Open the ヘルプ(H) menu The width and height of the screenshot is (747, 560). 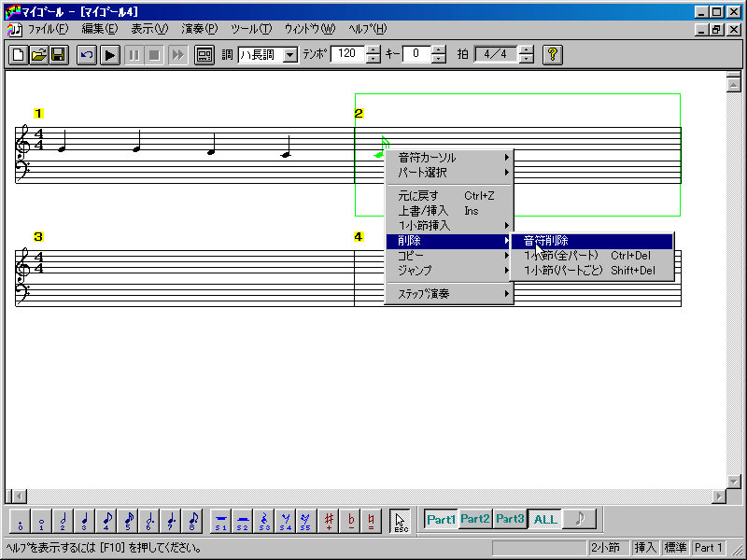(x=367, y=29)
